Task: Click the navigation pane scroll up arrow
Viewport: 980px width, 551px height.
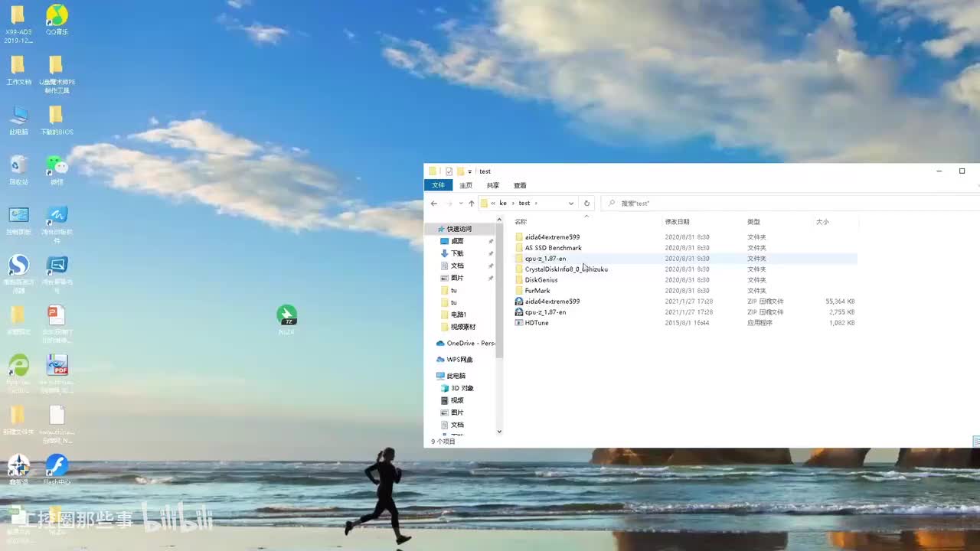Action: pyautogui.click(x=500, y=220)
